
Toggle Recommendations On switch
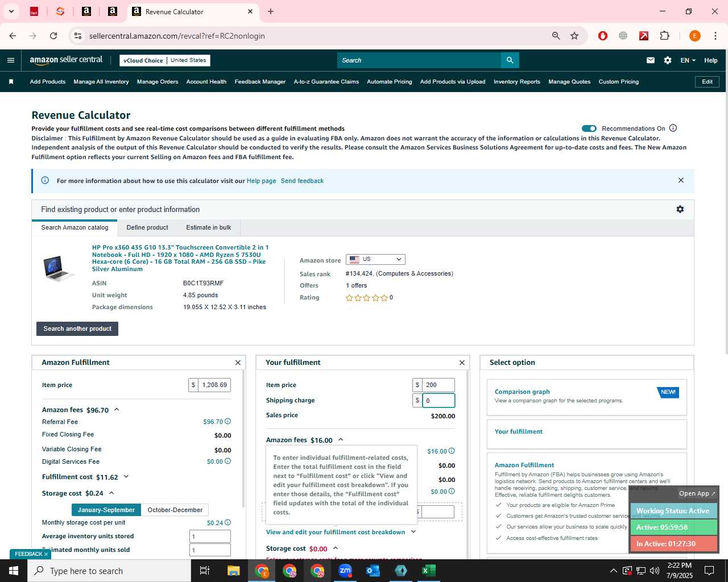(x=589, y=128)
